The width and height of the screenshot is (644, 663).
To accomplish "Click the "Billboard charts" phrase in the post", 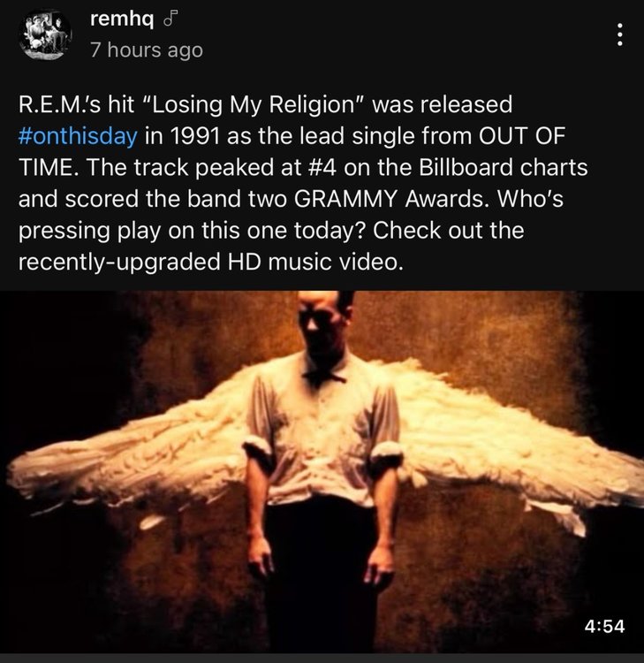I will click(504, 167).
